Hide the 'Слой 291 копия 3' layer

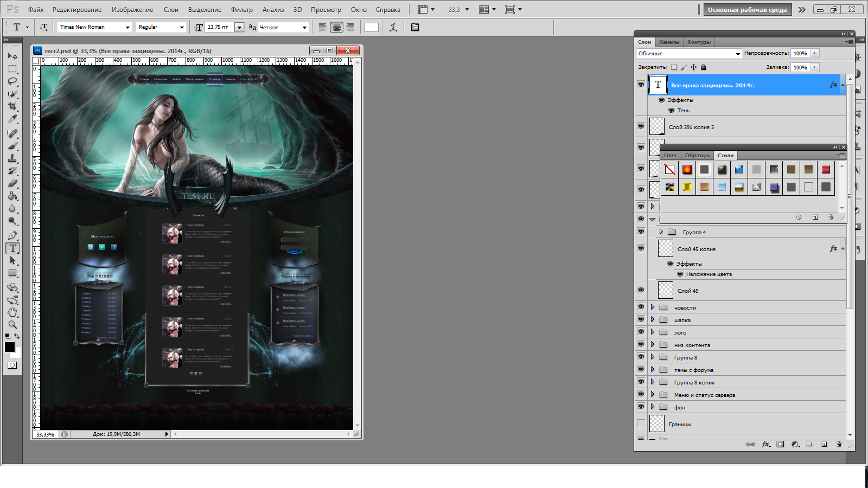click(x=641, y=126)
